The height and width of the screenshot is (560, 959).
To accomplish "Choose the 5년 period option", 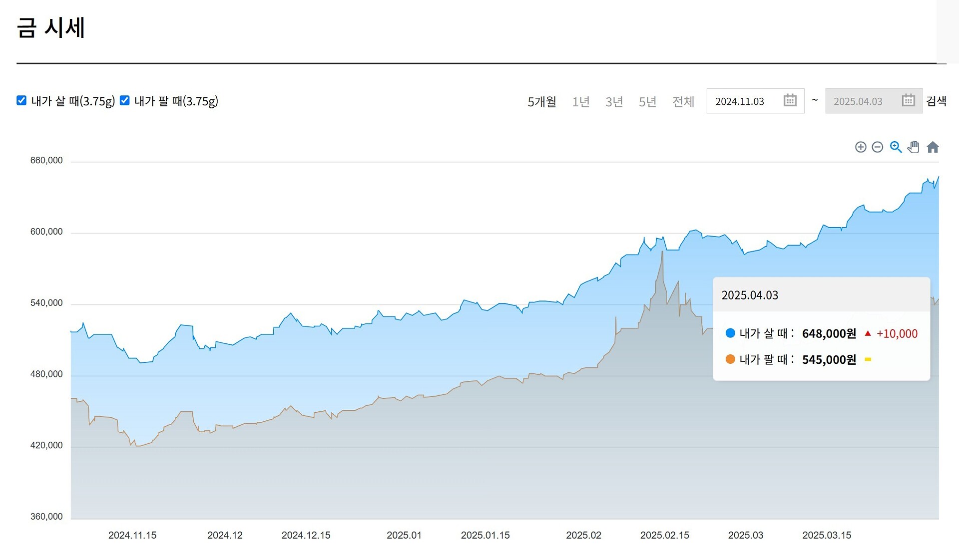I will (x=647, y=102).
